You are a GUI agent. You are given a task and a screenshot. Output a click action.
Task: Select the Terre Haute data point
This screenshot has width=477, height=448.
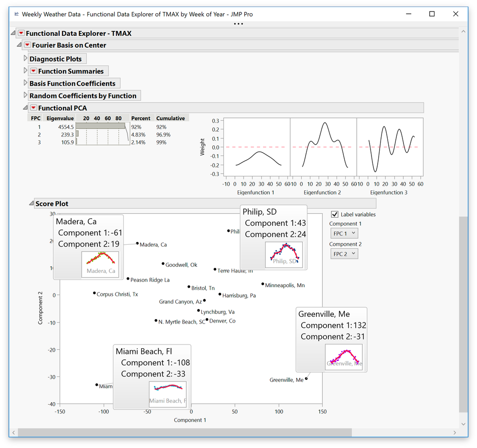[x=215, y=269]
